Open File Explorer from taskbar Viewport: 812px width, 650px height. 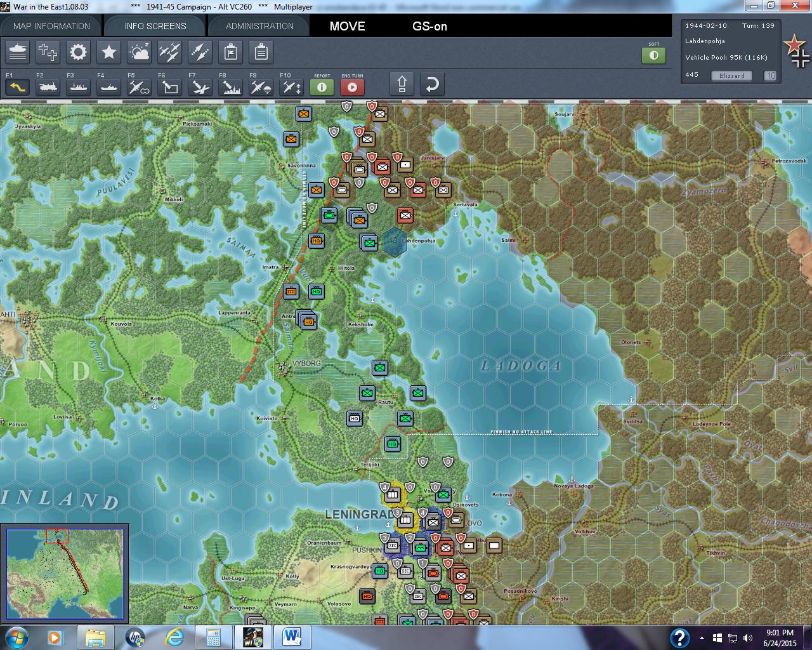[x=95, y=637]
